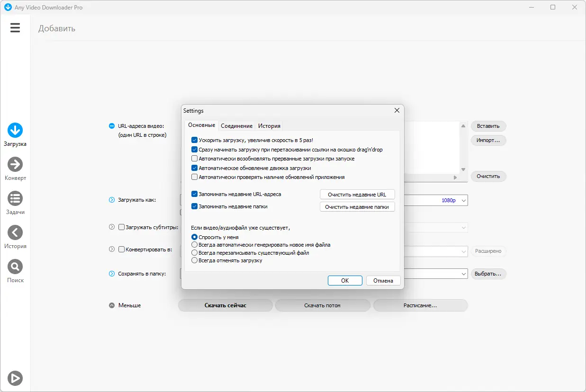Image resolution: width=586 pixels, height=392 pixels.
Task: Click the Очистить недавние URL button
Action: 357,195
